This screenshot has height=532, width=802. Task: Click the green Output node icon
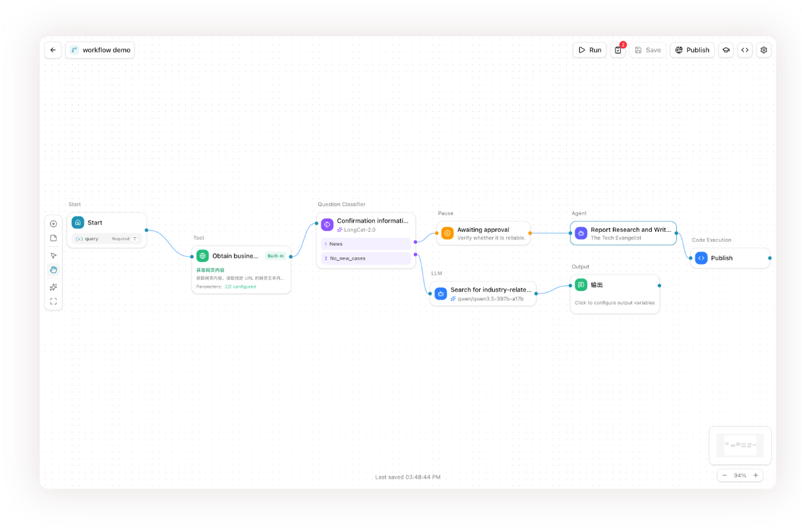tap(581, 284)
